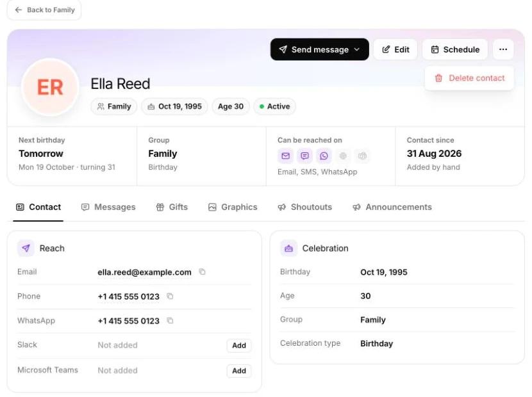This screenshot has height=397, width=532.
Task: Click Add in the Slack row
Action: tap(239, 346)
